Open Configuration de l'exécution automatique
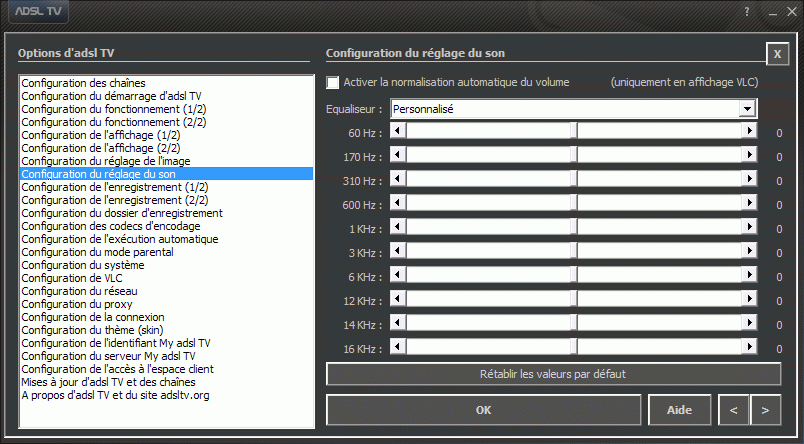Image resolution: width=804 pixels, height=444 pixels. click(x=166, y=239)
